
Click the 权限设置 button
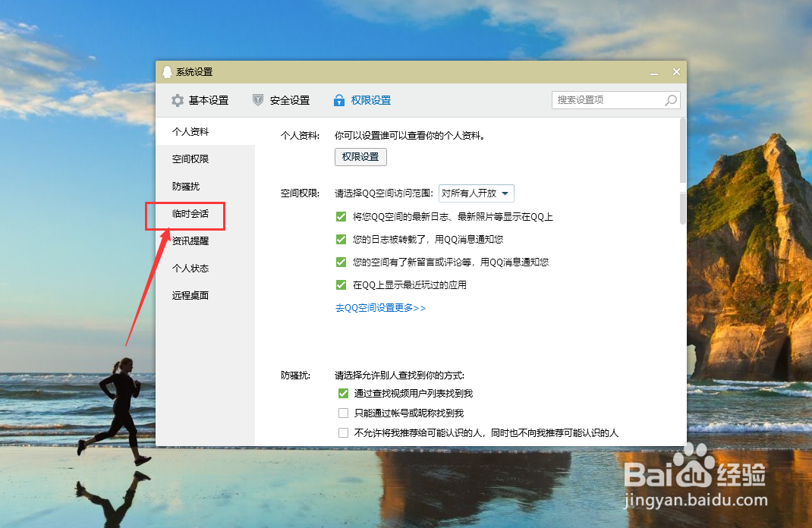[360, 157]
